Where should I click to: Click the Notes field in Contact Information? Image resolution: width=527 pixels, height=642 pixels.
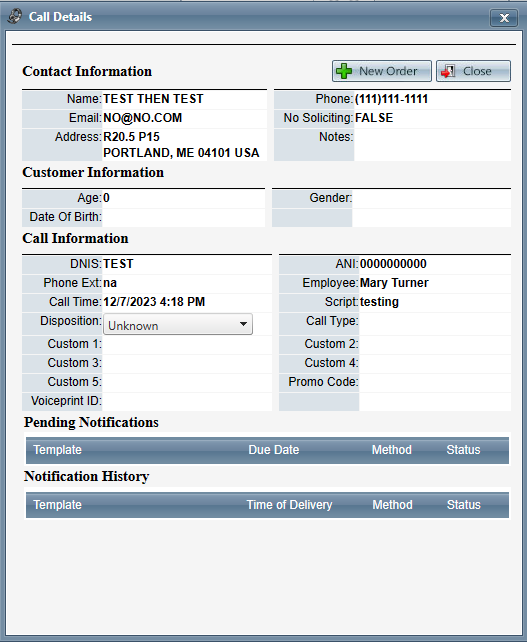(x=432, y=145)
